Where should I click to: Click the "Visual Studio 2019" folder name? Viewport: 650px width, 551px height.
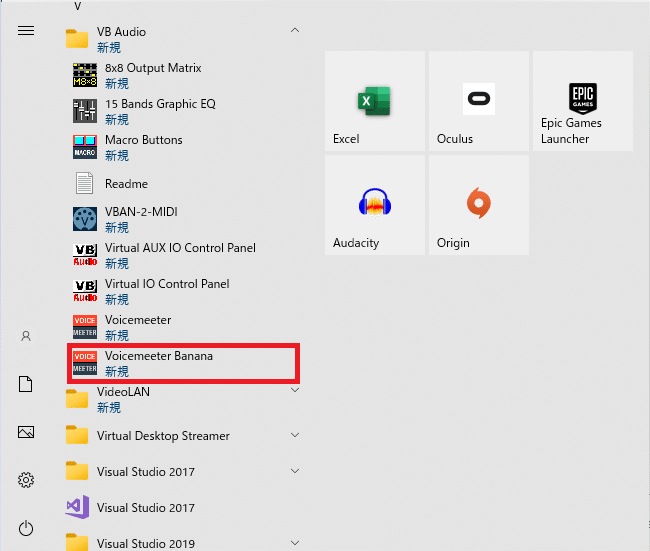[x=146, y=544]
